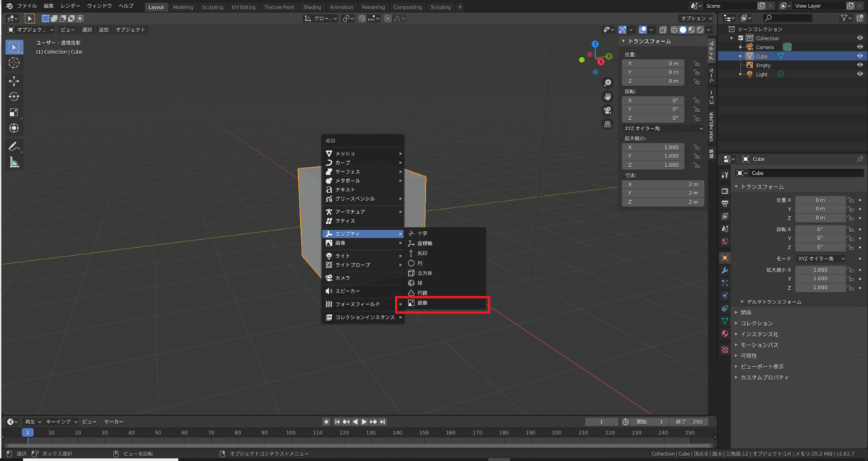Adjust 拡大縮小 X value in properties panel
This screenshot has height=461, width=868.
pos(821,270)
